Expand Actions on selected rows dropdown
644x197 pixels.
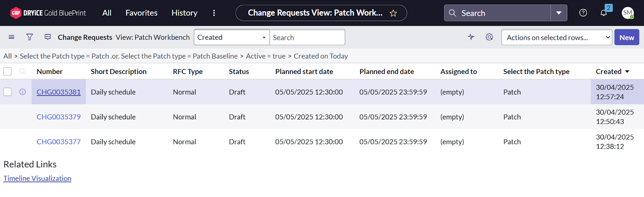[x=557, y=37]
